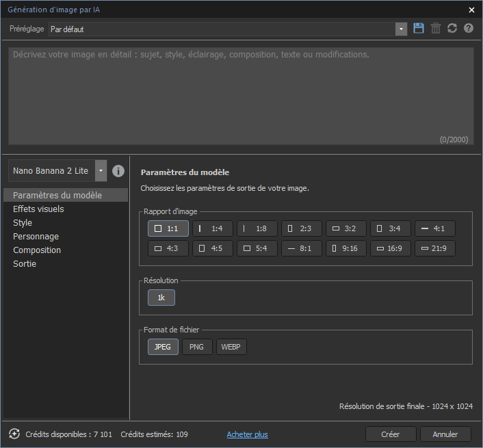This screenshot has width=483, height=448.
Task: Click the Résolution de sortie finale text
Action: pyautogui.click(x=406, y=406)
